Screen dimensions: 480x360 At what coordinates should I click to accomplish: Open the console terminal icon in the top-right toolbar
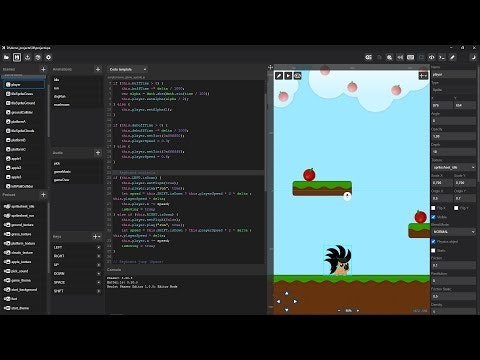(x=442, y=57)
